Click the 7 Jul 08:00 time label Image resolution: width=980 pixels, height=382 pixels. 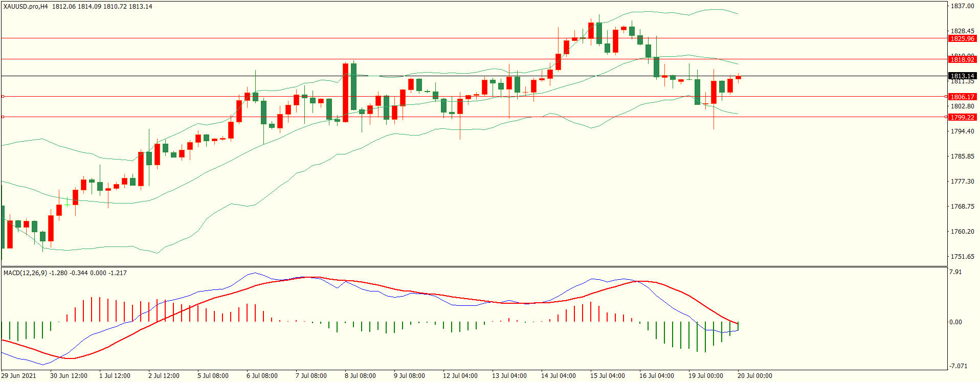311,376
